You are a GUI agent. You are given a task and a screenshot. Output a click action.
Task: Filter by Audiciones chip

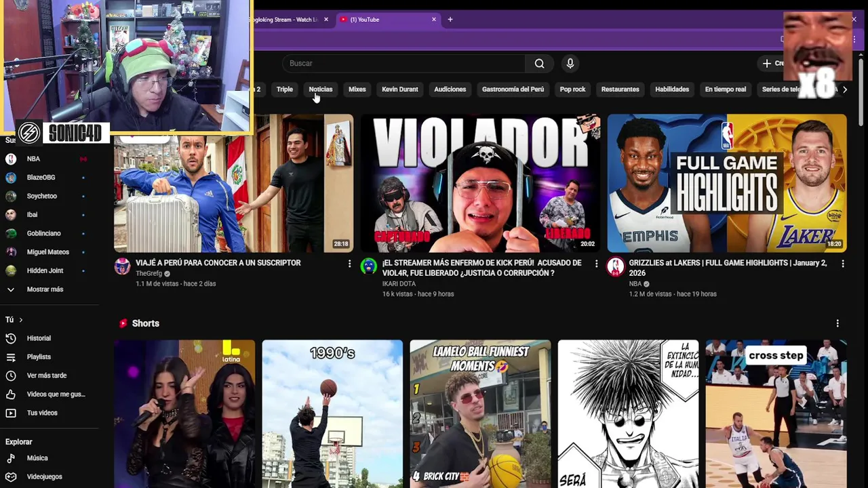[x=450, y=89]
